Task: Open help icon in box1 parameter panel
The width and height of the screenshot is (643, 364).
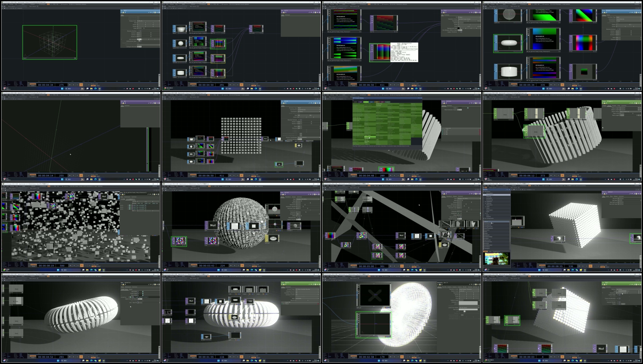Action: pos(121,12)
